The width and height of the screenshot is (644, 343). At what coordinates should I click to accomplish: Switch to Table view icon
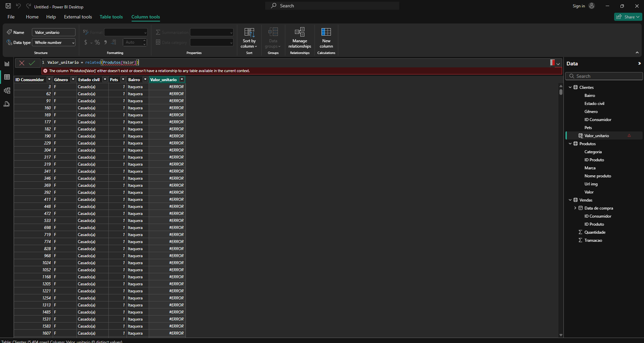pyautogui.click(x=7, y=77)
